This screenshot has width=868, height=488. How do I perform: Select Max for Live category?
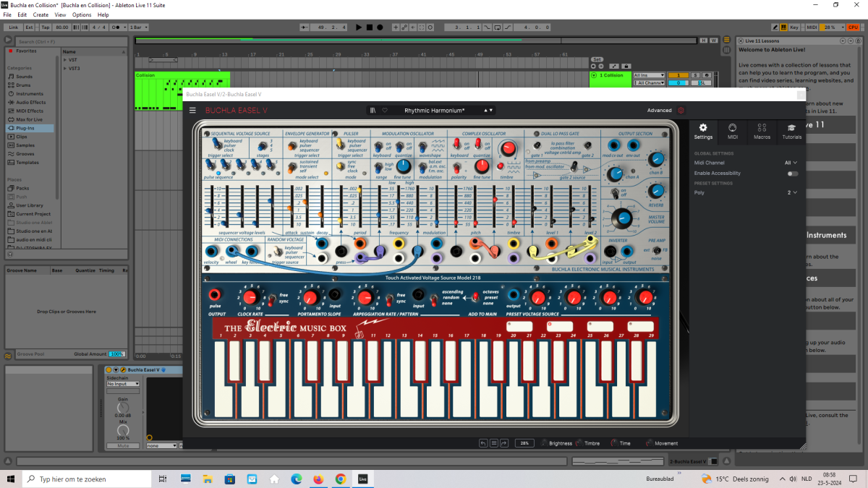[x=28, y=119]
